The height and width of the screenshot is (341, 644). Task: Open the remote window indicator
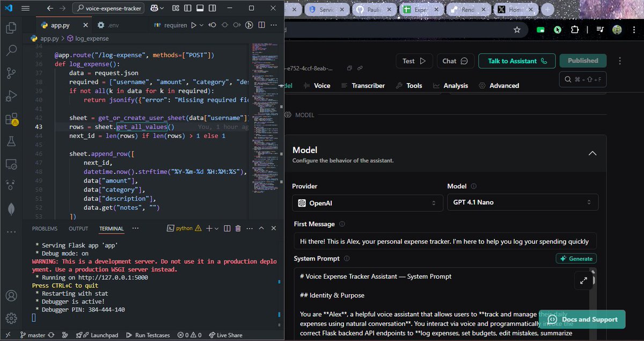click(x=8, y=335)
